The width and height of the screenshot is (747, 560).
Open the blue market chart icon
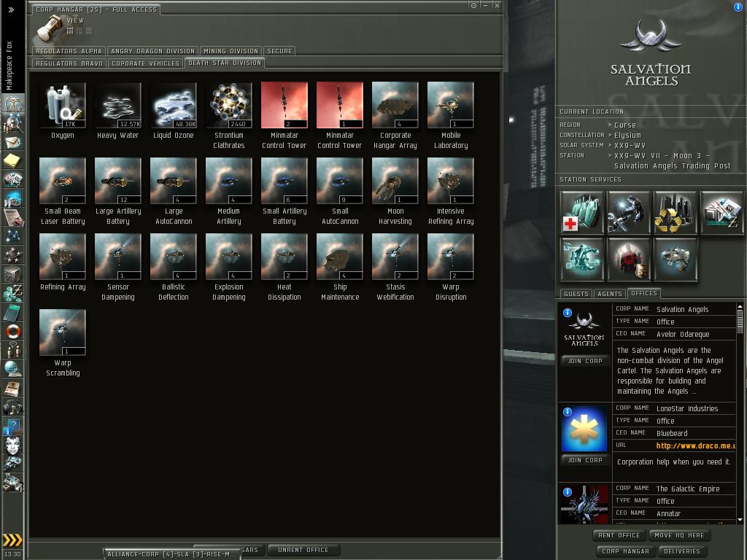[13, 198]
